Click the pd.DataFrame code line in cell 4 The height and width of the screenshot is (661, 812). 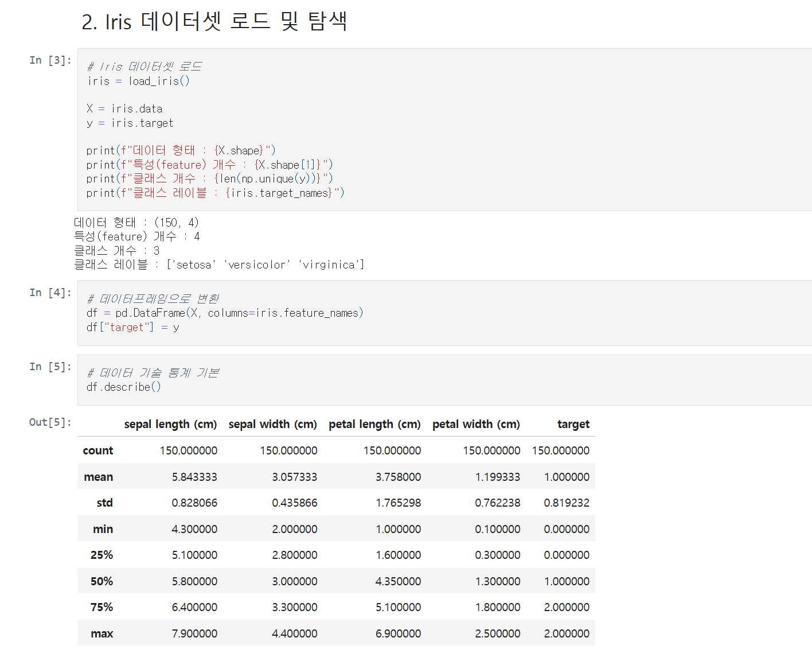(225, 313)
